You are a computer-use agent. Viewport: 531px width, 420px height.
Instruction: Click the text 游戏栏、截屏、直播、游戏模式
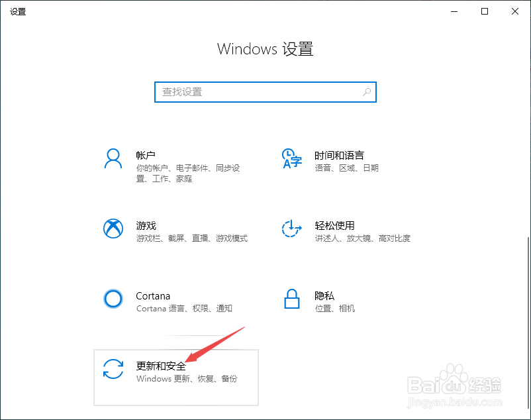pyautogui.click(x=192, y=238)
